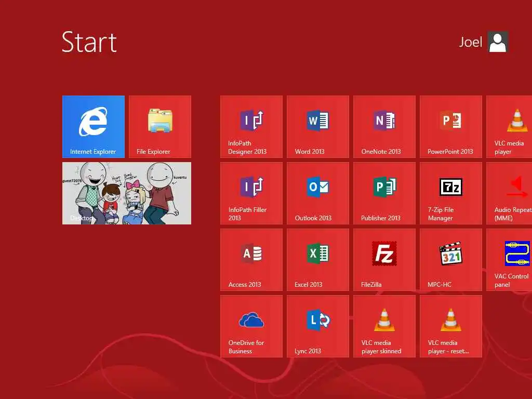Open the VAC Control panel tile
Screen dimensions: 532x399
coord(509,260)
